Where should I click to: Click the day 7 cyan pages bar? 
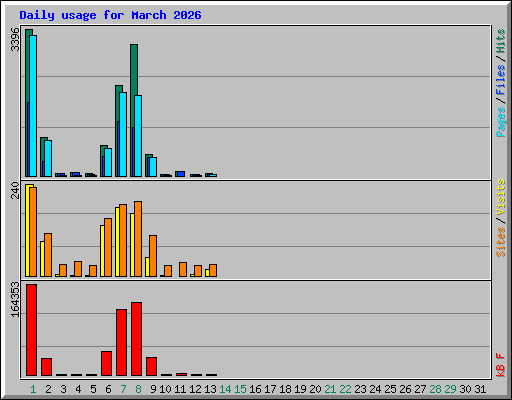(123, 135)
